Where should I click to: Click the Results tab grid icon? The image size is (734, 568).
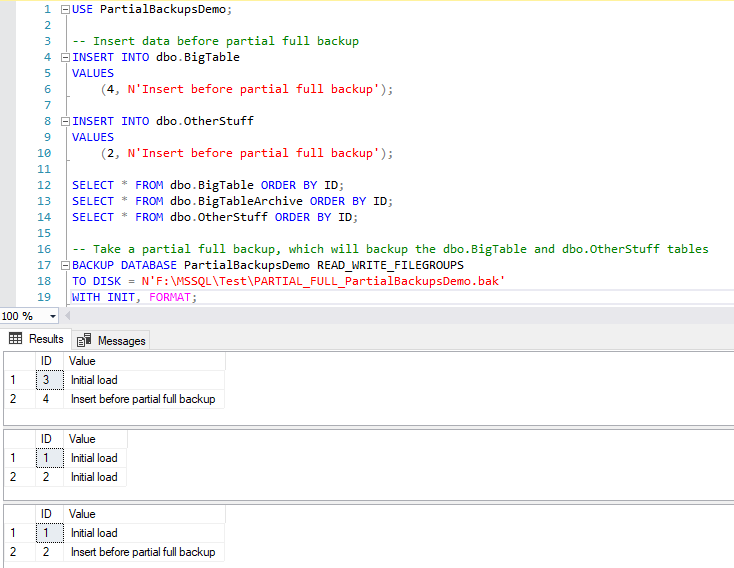coord(16,340)
